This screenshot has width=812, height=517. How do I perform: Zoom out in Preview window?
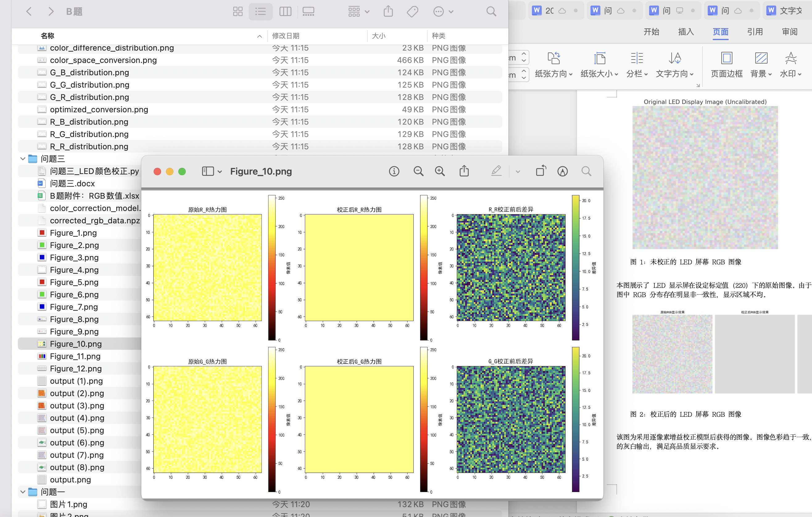(418, 171)
